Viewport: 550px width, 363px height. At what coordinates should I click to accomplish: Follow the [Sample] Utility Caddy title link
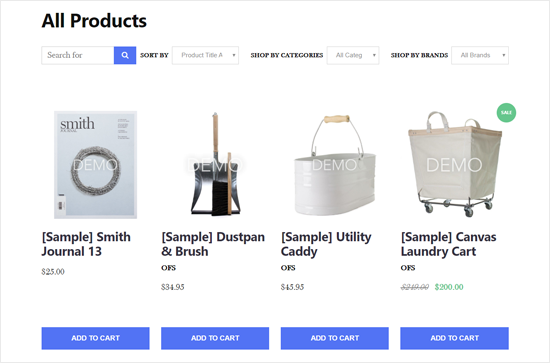coord(326,244)
